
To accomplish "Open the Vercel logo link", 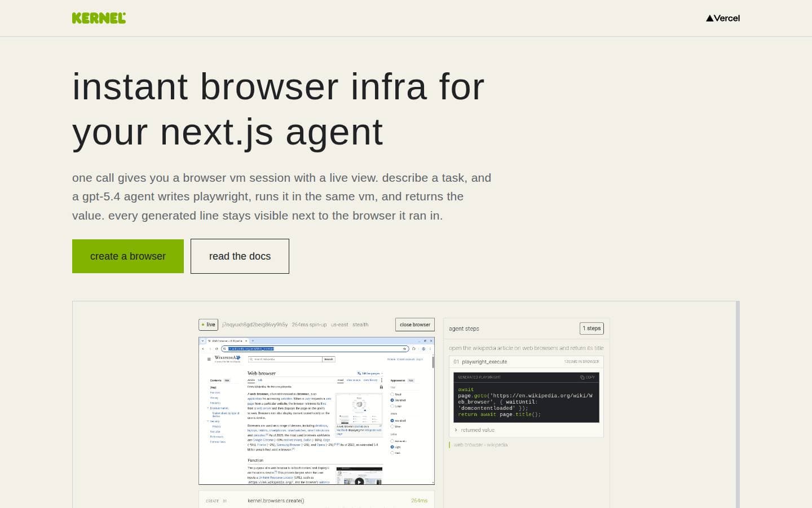I will coord(723,18).
